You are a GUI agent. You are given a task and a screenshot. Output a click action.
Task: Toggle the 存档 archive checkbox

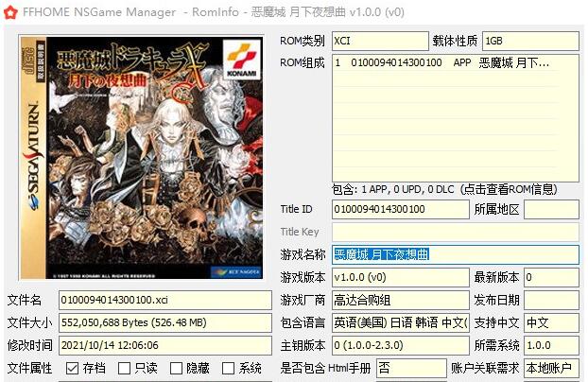[x=72, y=368]
